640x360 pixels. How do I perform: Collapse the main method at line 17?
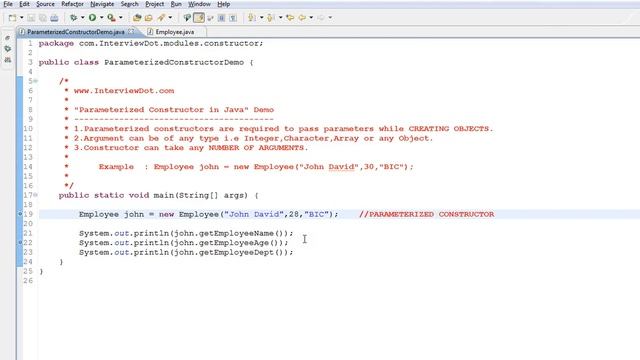pyautogui.click(x=36, y=195)
